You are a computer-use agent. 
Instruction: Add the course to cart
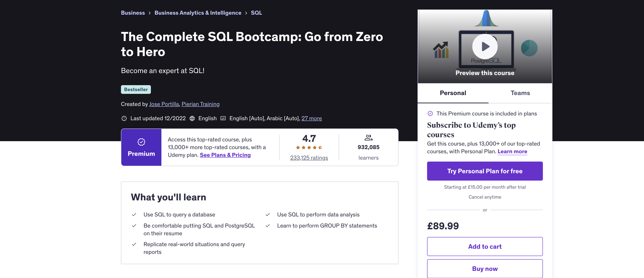coord(485,247)
